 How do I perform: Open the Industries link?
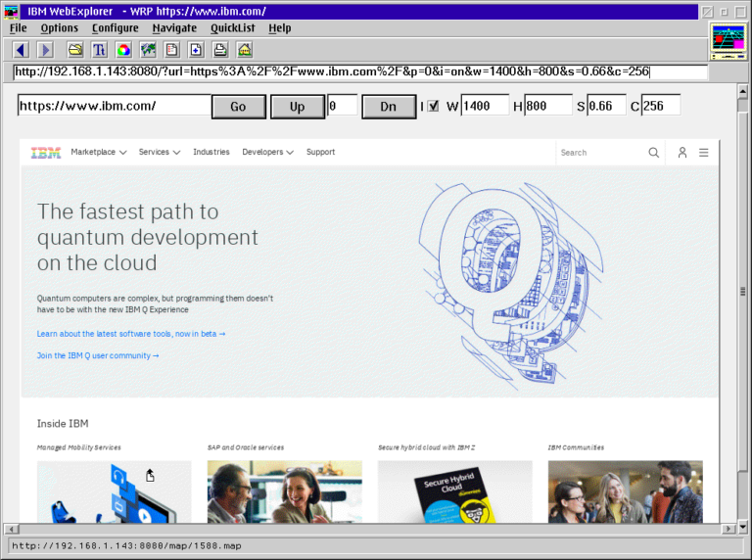[211, 152]
